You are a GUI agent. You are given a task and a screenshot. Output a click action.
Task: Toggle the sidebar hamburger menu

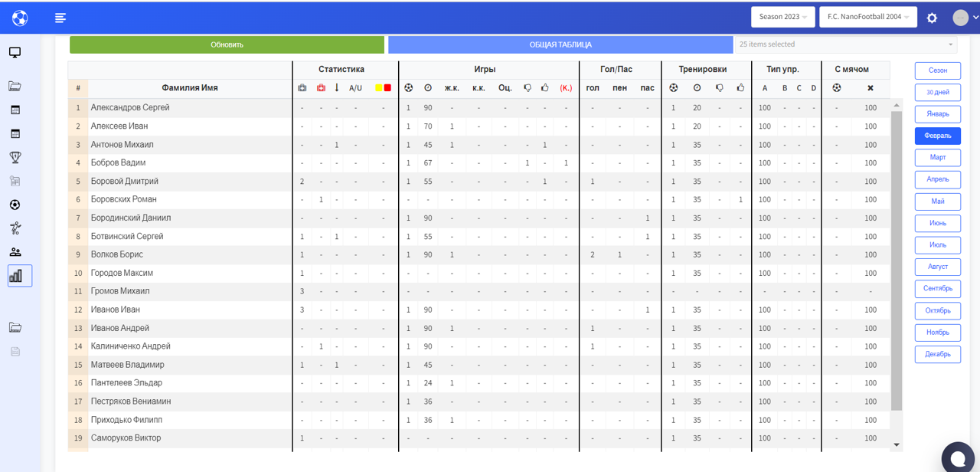point(60,18)
